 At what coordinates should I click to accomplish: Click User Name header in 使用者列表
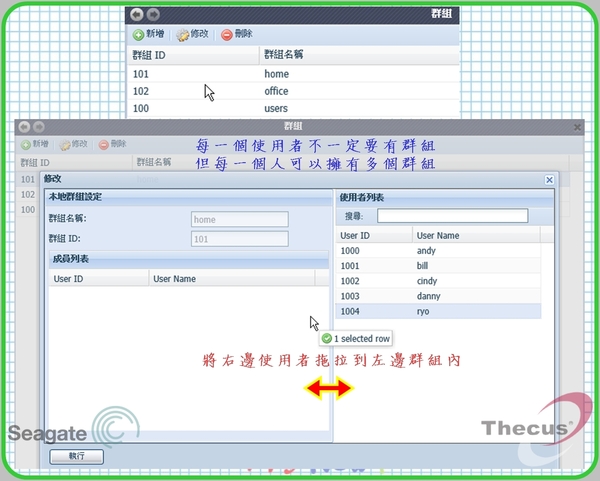click(476, 235)
